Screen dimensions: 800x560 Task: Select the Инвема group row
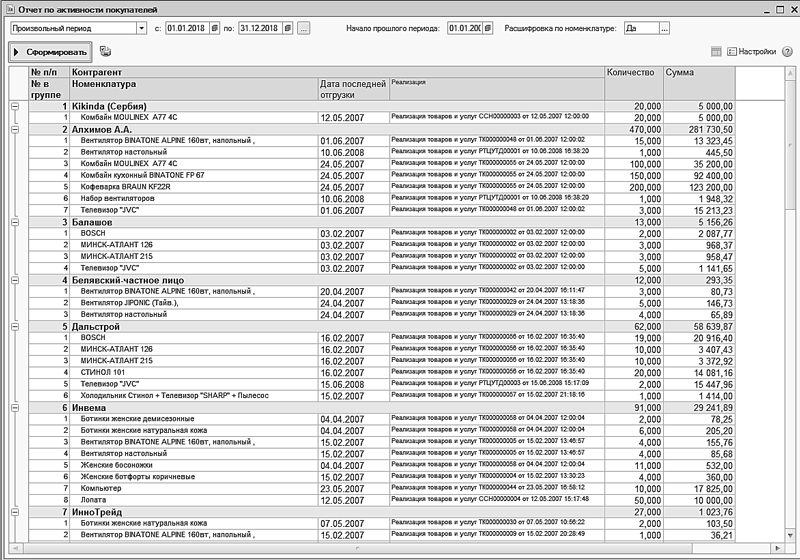(x=382, y=408)
